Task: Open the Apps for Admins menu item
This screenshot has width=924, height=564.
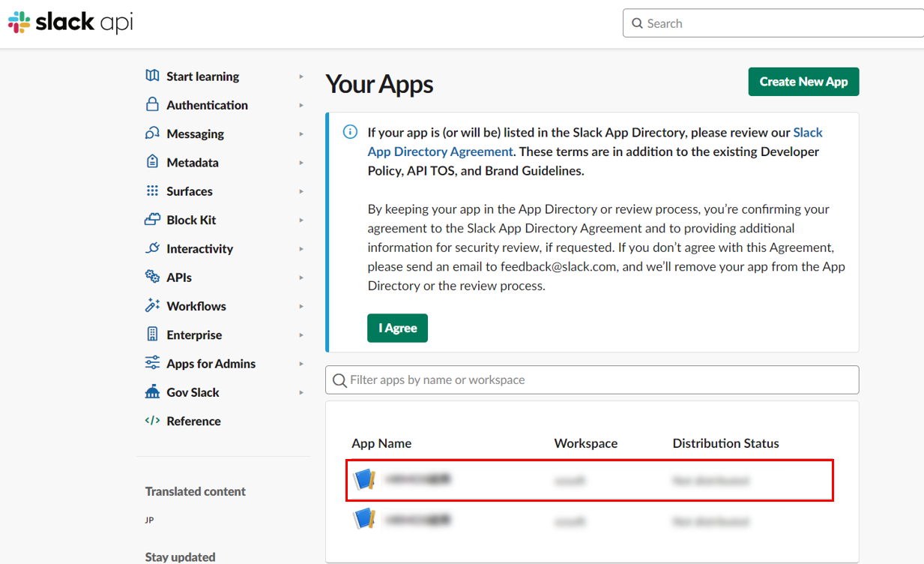Action: pyautogui.click(x=211, y=364)
